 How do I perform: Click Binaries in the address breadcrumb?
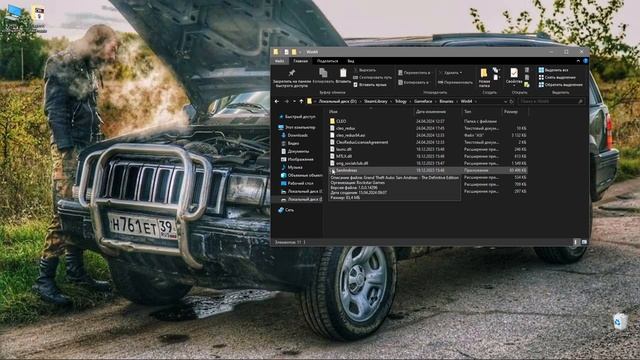[x=446, y=101]
